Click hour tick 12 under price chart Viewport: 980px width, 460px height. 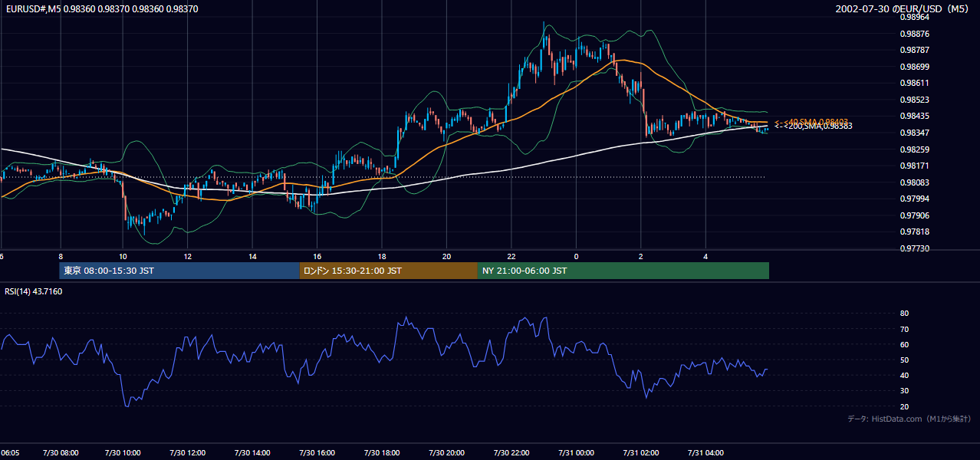[188, 256]
